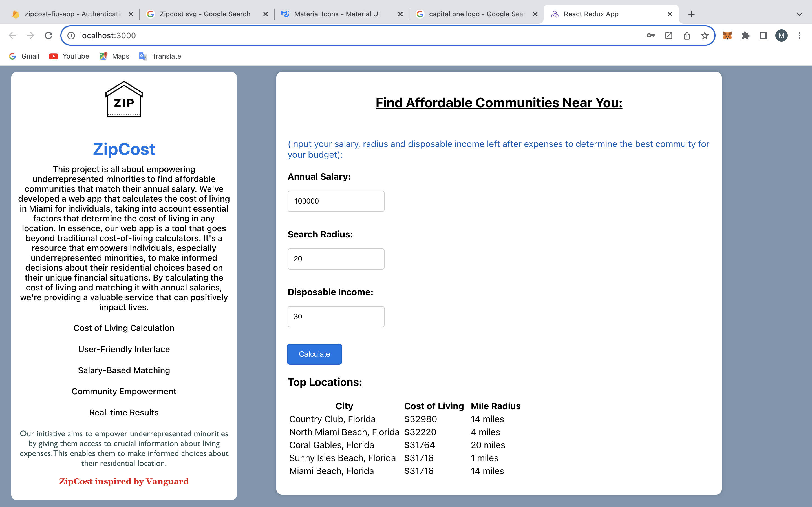Viewport: 812px width, 507px height.
Task: Expand the tab search chevron
Action: [800, 14]
